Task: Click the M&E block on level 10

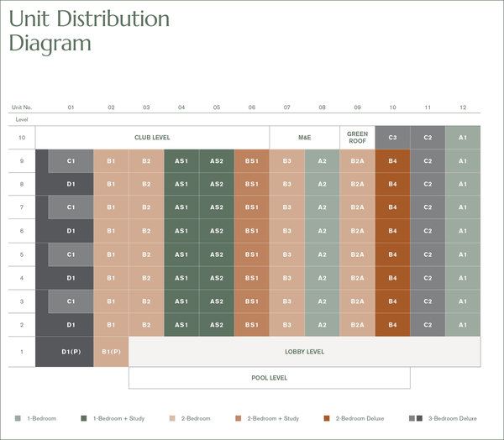Action: [304, 138]
